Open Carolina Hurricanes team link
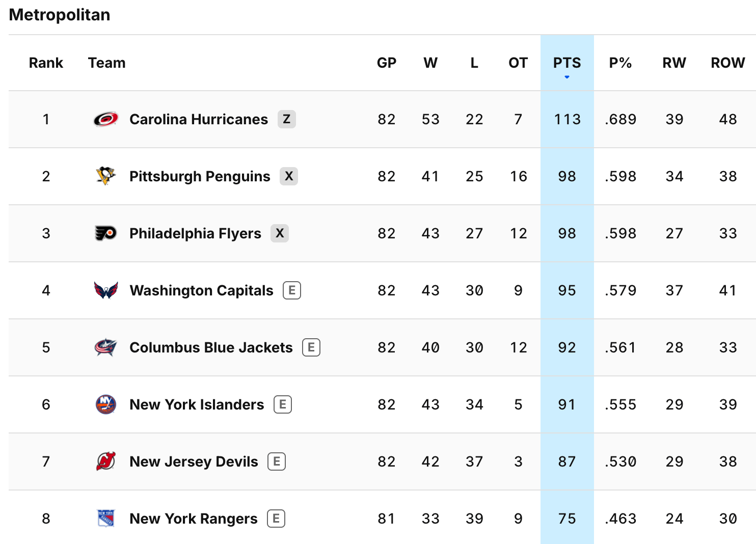The height and width of the screenshot is (544, 756). [199, 119]
